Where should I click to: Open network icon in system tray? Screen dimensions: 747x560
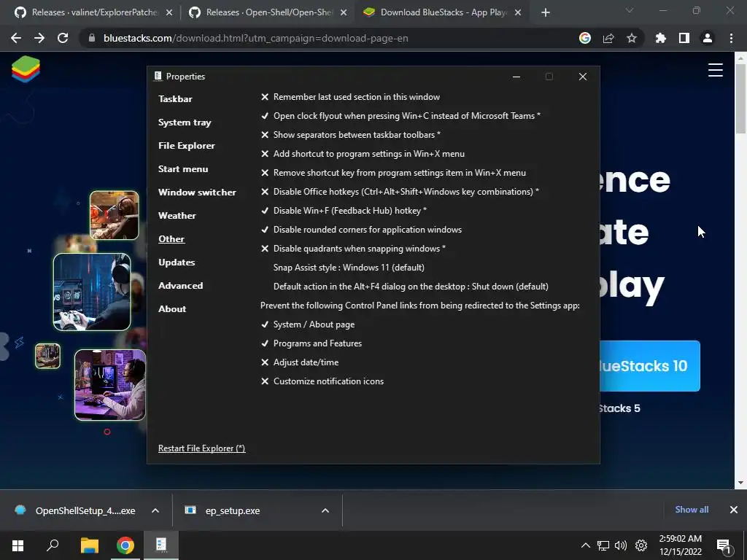[603, 545]
